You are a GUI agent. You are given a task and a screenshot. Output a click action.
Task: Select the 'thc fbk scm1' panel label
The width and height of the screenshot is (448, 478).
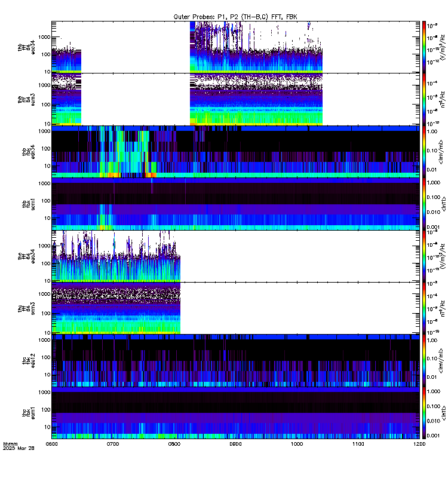(29, 413)
